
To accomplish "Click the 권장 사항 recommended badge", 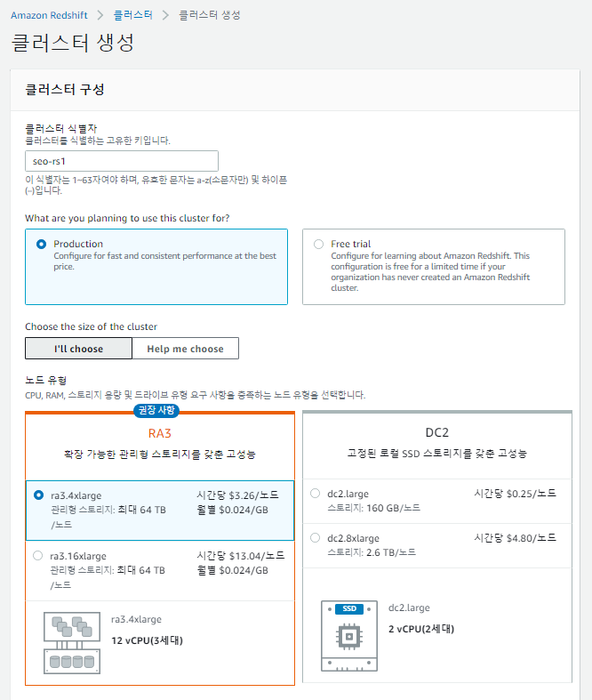I will tap(156, 410).
